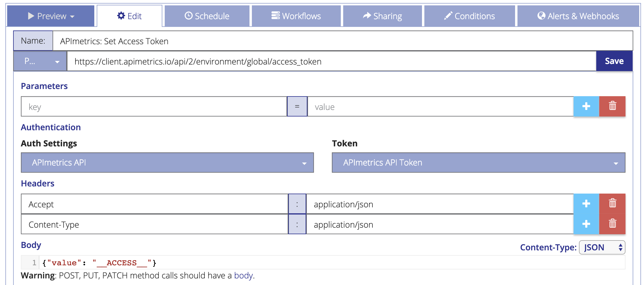
Task: Click the Parameters section heading
Action: (44, 86)
